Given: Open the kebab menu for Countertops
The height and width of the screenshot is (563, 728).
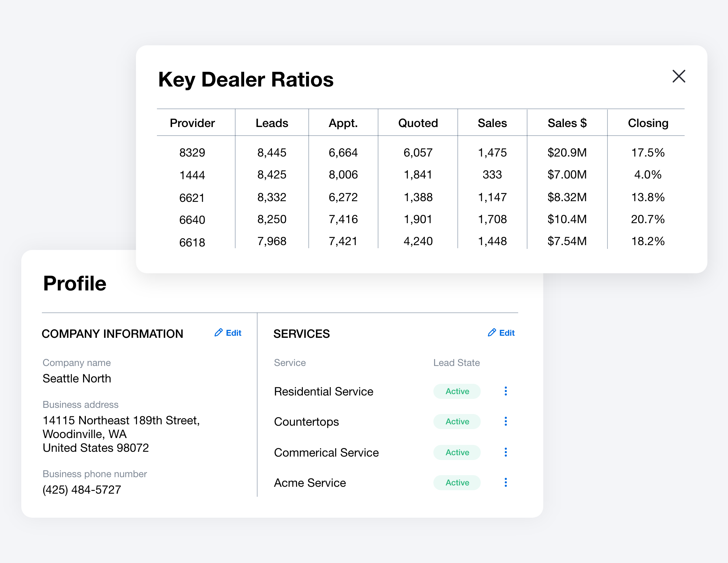Looking at the screenshot, I should pyautogui.click(x=505, y=421).
